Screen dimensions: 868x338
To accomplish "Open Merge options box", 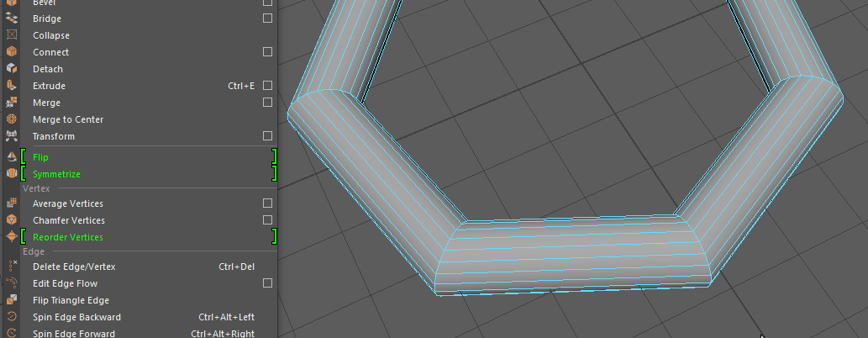I will click(x=267, y=102).
